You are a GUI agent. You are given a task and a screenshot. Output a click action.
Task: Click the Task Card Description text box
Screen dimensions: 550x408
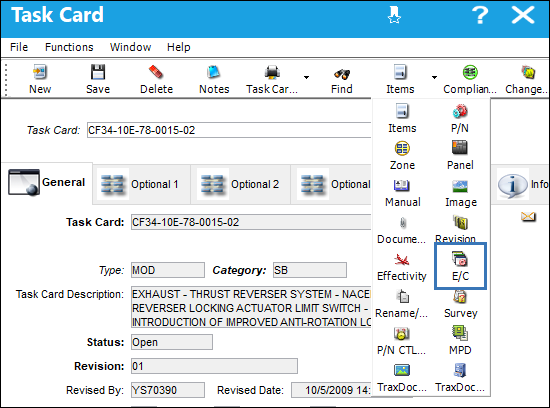[x=250, y=307]
